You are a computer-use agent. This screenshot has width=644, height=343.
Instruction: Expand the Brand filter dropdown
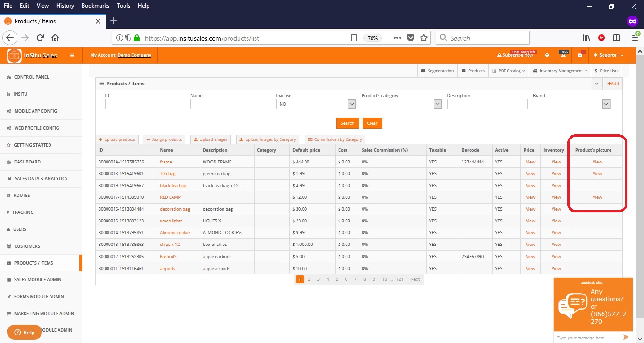(x=606, y=104)
